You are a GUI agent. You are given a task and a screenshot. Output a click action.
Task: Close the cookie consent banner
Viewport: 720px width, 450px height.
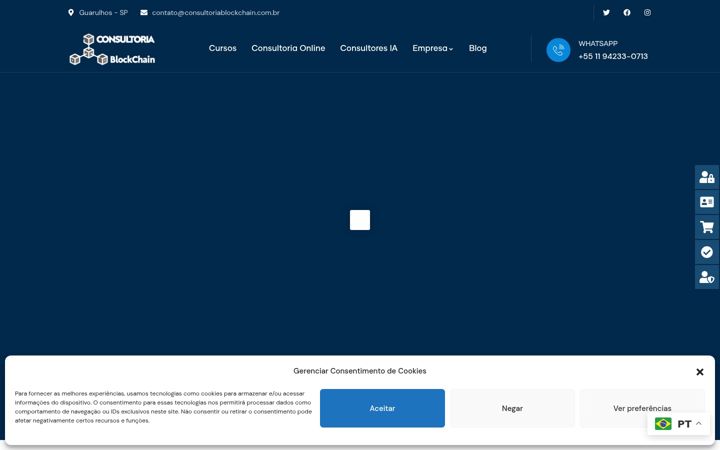point(700,372)
